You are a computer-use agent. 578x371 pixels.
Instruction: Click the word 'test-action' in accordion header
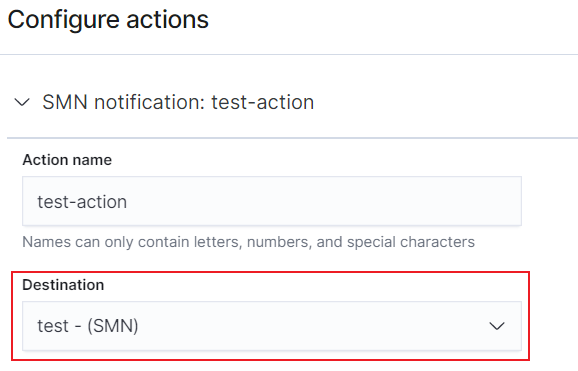(x=262, y=102)
